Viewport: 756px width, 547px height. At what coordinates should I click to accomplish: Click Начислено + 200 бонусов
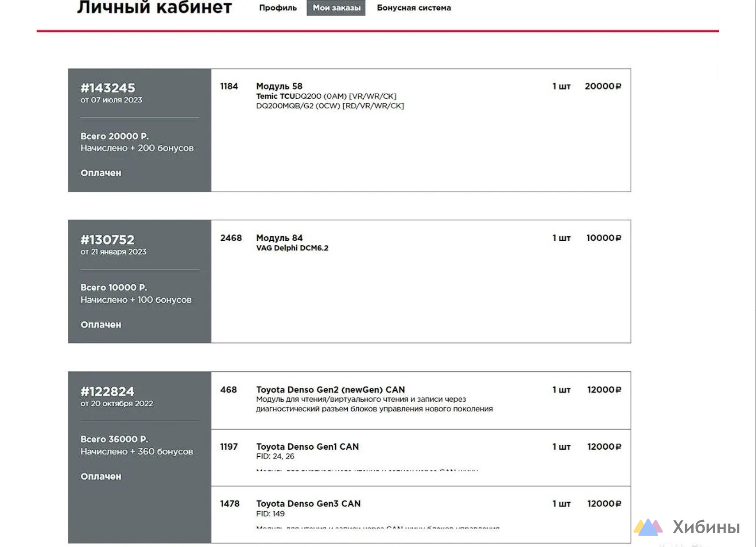click(x=137, y=148)
